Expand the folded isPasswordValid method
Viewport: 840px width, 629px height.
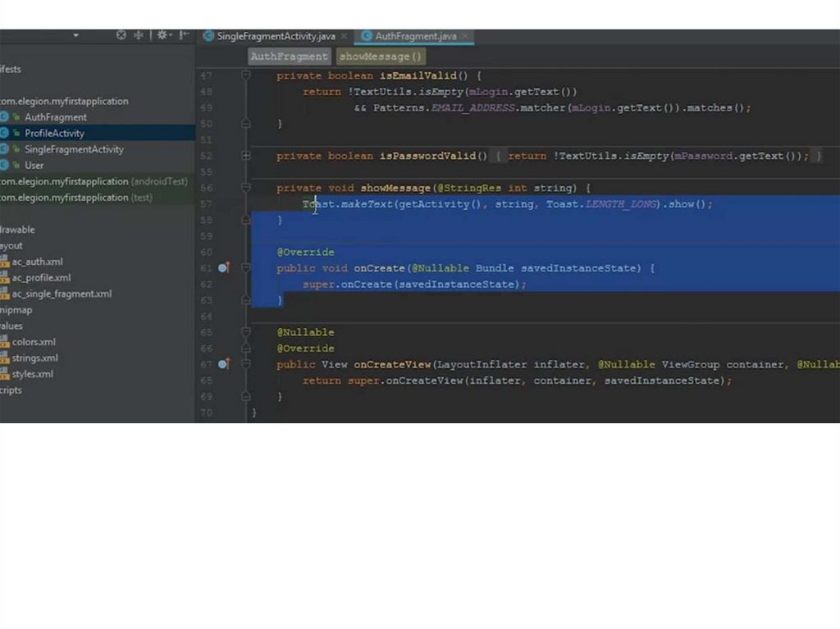[246, 156]
